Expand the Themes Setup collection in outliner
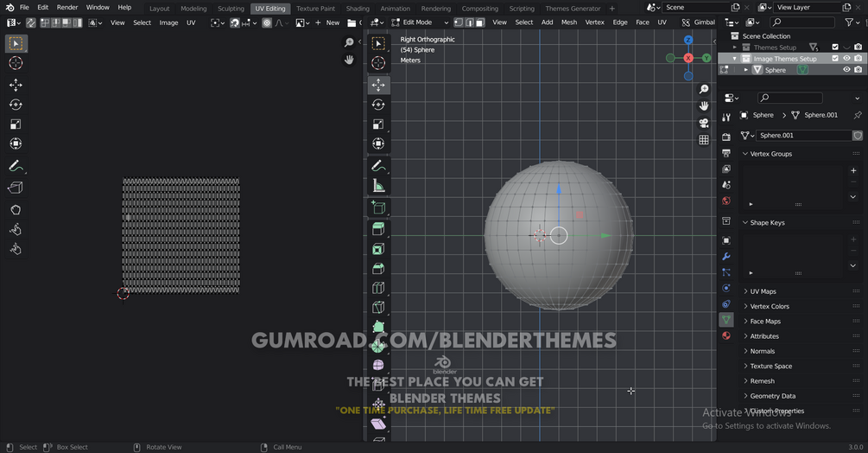 click(x=735, y=48)
